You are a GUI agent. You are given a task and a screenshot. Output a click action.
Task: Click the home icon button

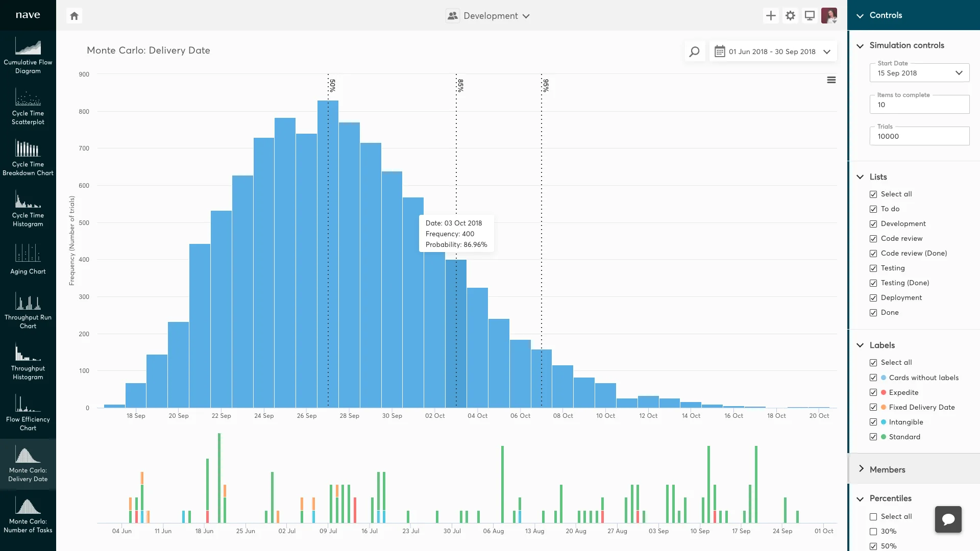[74, 16]
